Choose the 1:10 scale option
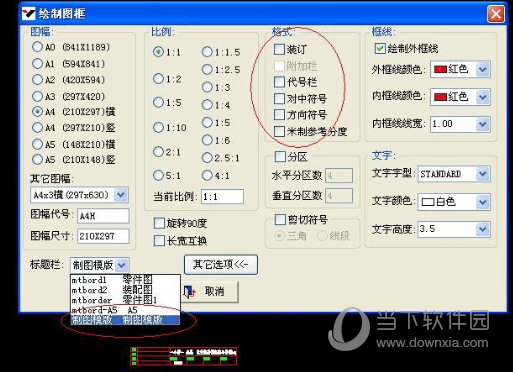The height and width of the screenshot is (372, 513). (158, 127)
